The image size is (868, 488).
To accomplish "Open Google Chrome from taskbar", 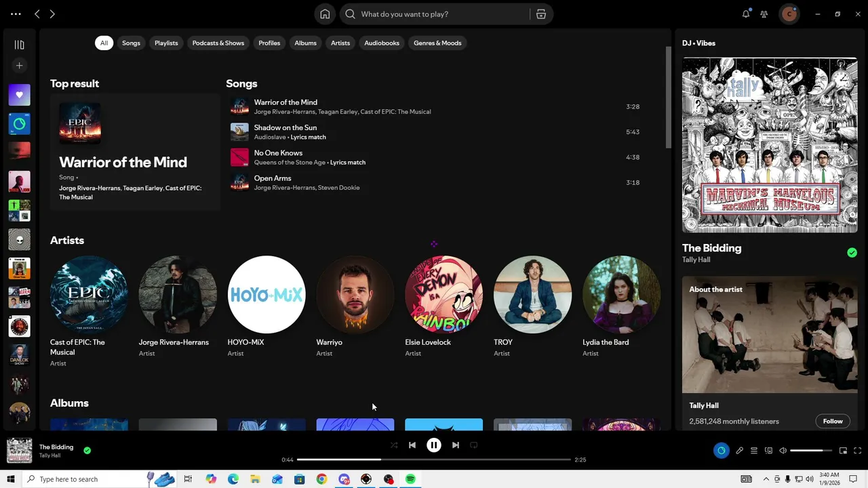I will [321, 479].
